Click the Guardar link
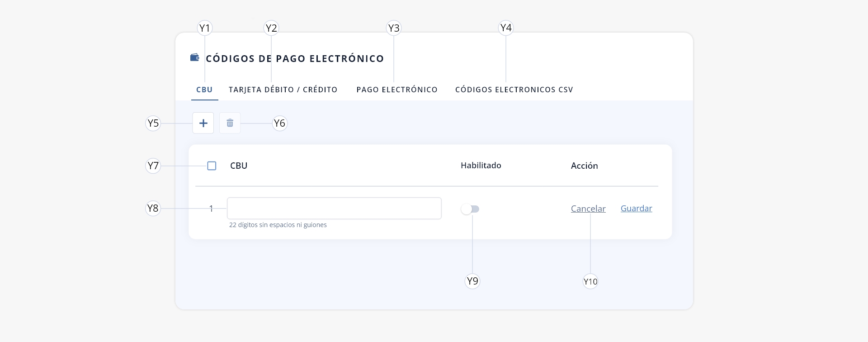This screenshot has width=868, height=342. [x=636, y=208]
